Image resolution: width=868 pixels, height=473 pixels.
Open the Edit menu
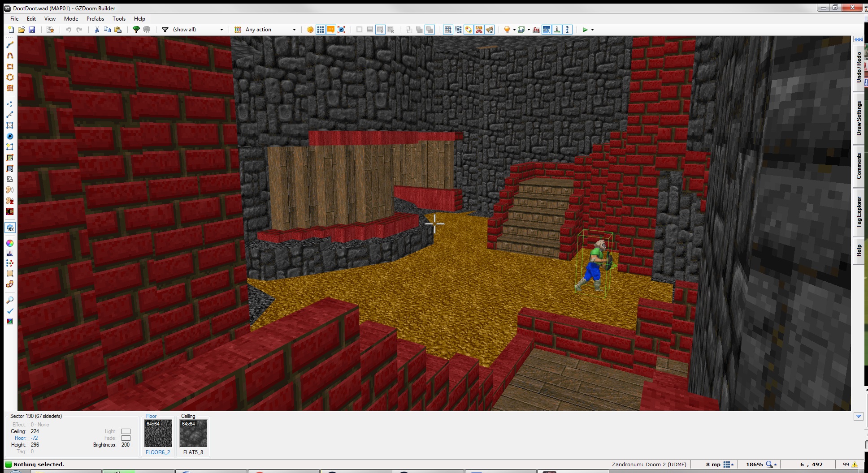click(31, 19)
